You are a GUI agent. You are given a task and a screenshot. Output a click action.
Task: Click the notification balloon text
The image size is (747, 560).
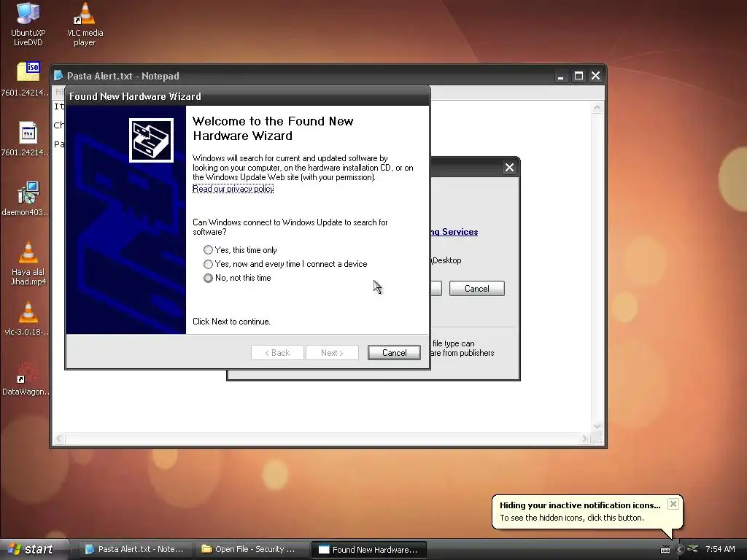(572, 518)
